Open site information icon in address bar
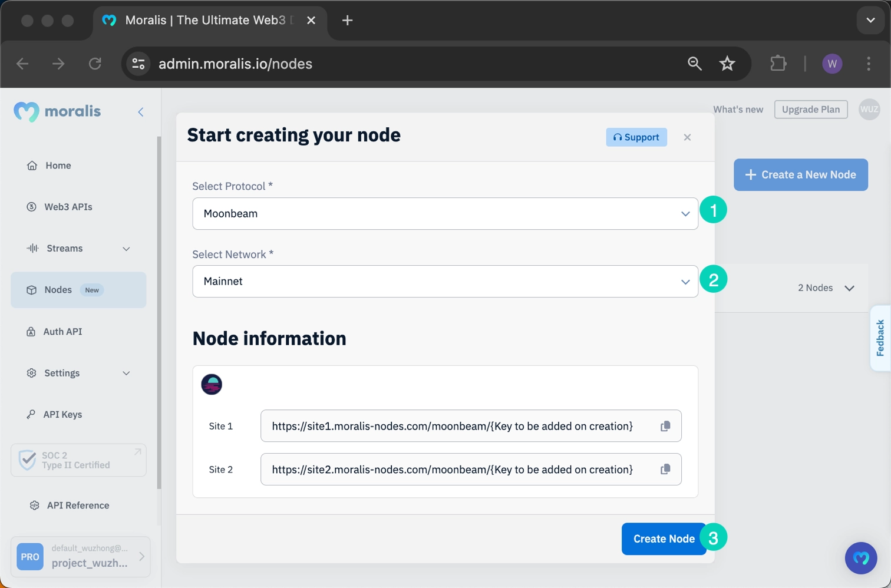891x588 pixels. coord(138,64)
